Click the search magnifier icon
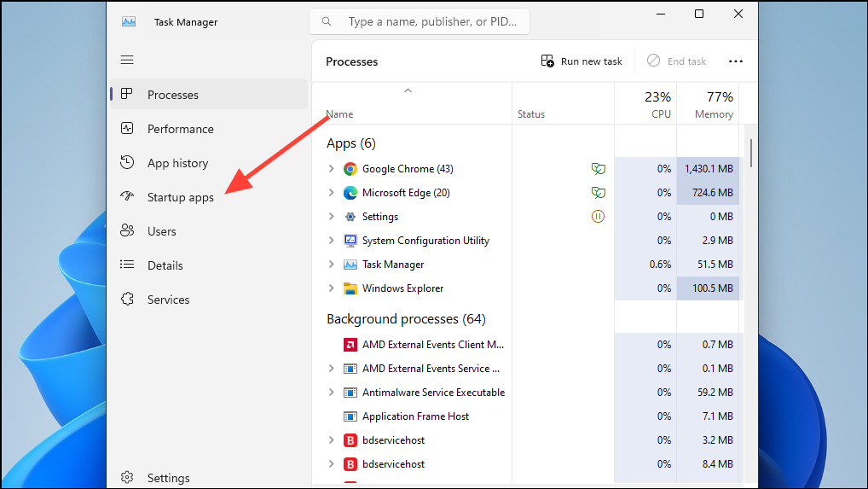Viewport: 868px width, 489px height. [327, 21]
